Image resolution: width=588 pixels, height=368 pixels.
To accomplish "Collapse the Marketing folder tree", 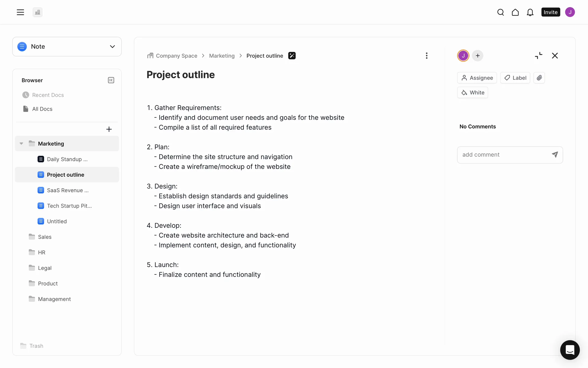I will click(21, 144).
